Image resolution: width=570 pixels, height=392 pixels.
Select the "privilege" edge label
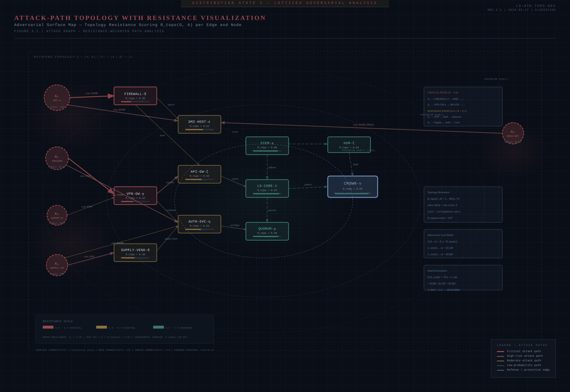pyautogui.click(x=235, y=225)
